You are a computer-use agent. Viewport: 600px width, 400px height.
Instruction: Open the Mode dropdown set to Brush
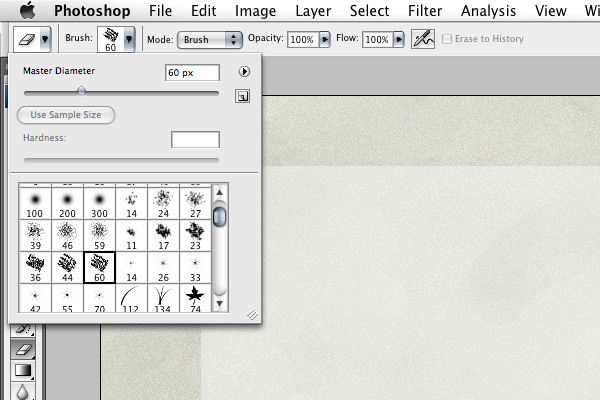click(210, 39)
